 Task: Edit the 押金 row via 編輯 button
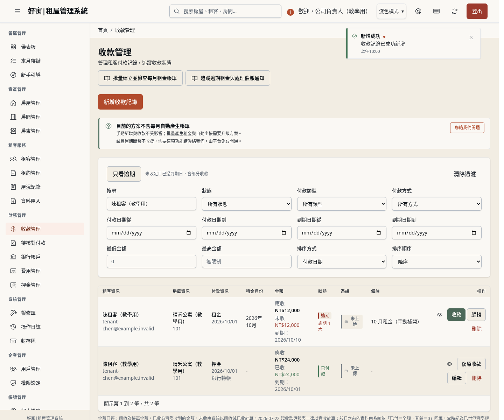tap(457, 378)
